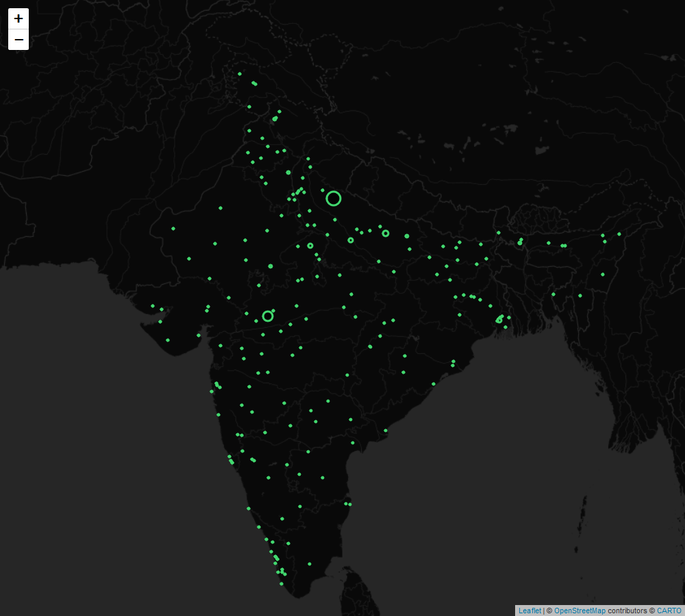This screenshot has height=616, width=685.
Task: Select the large circle marker near Delhi
Action: [334, 198]
